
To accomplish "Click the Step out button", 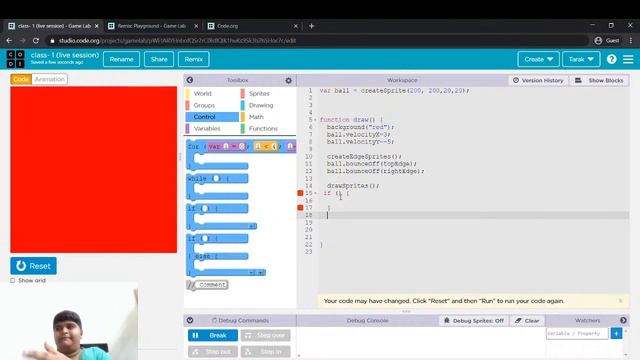I will [213, 351].
